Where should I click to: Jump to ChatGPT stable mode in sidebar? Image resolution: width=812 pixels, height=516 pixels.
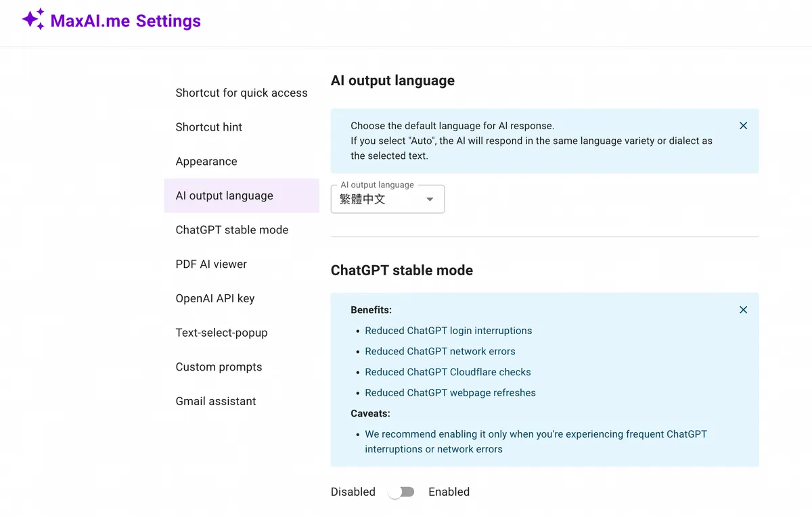point(231,230)
